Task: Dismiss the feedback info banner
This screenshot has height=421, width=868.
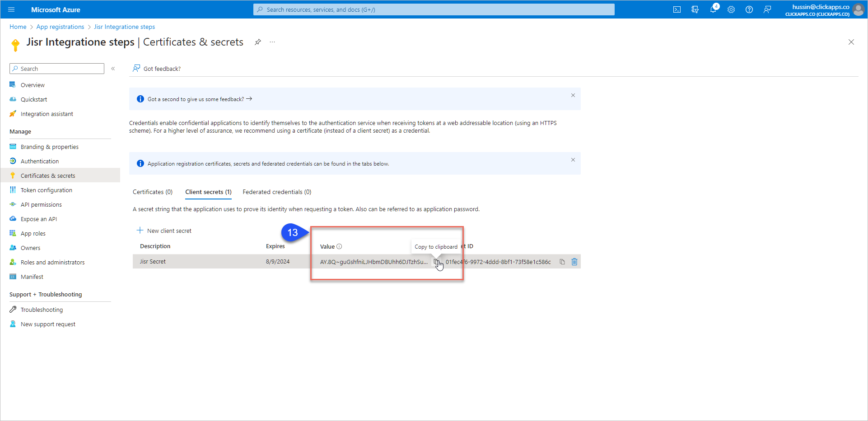Action: coord(573,95)
